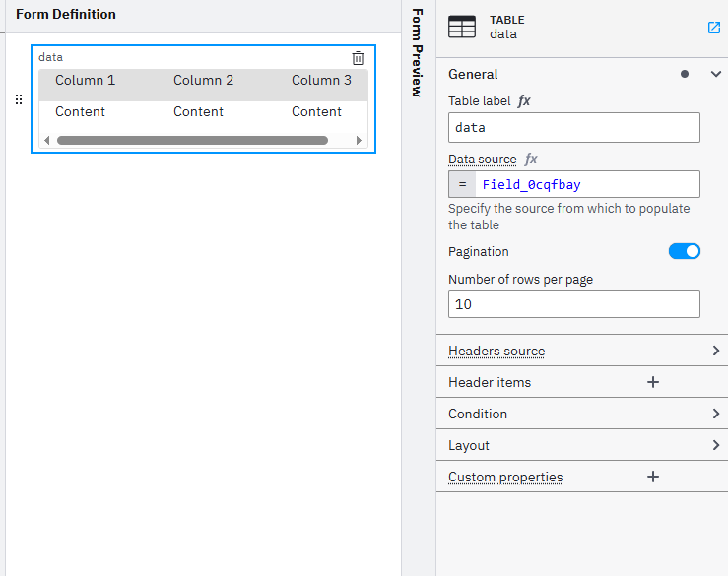
Task: Click the table's horizontal scrollbar thumb
Action: click(x=192, y=141)
